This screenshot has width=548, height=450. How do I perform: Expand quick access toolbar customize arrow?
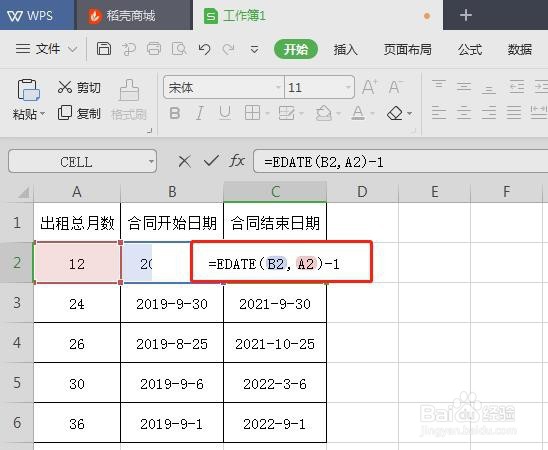click(254, 50)
